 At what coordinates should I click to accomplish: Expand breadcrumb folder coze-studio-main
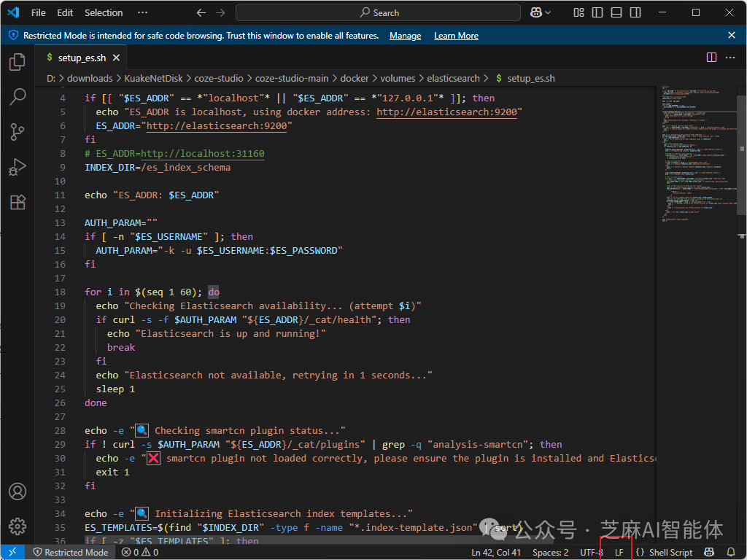pyautogui.click(x=292, y=78)
